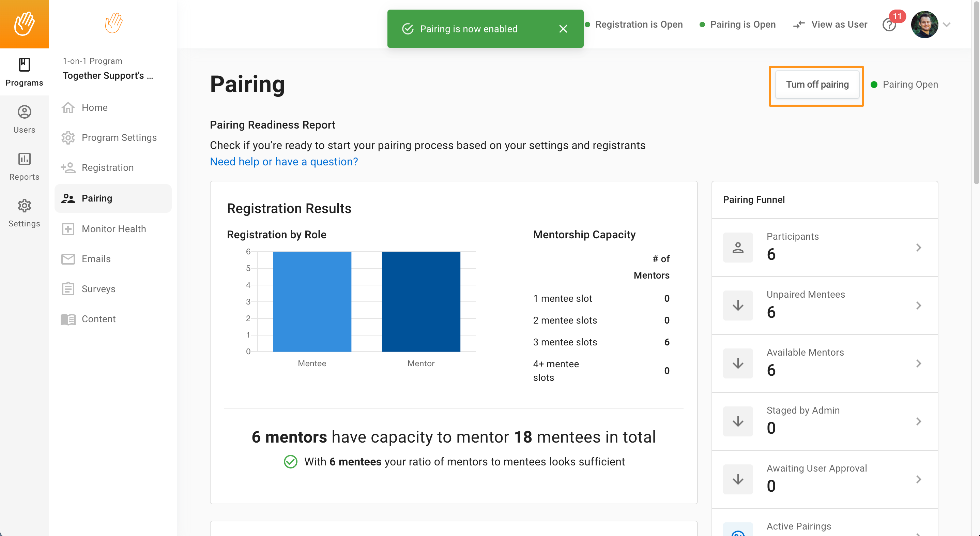Click the Content book icon
The height and width of the screenshot is (536, 980).
point(68,319)
